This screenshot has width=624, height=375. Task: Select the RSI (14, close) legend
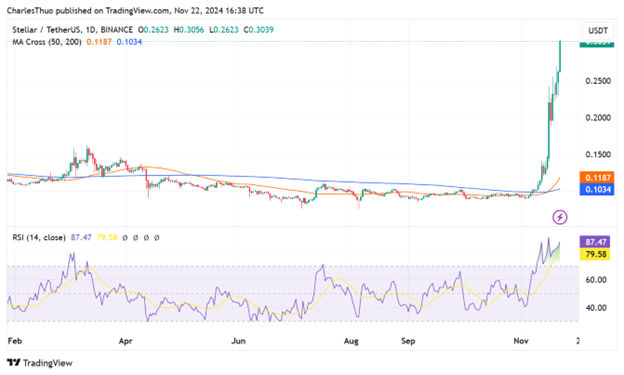(39, 237)
